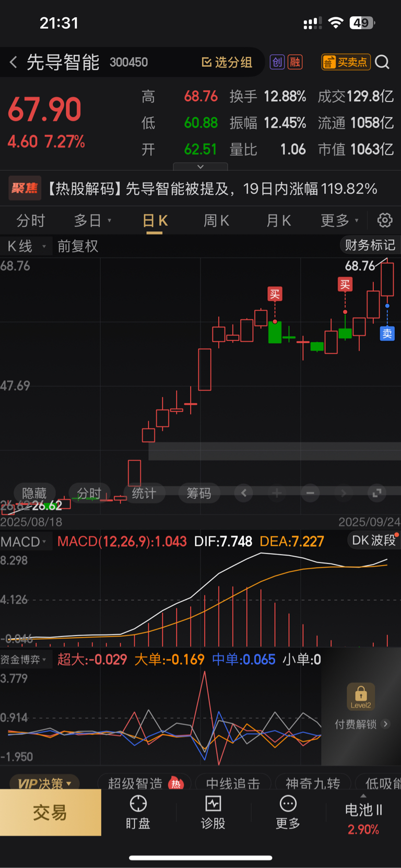Viewport: 401px width, 868px height.
Task: Tap 分时 overlay chart button
Action: (x=89, y=493)
